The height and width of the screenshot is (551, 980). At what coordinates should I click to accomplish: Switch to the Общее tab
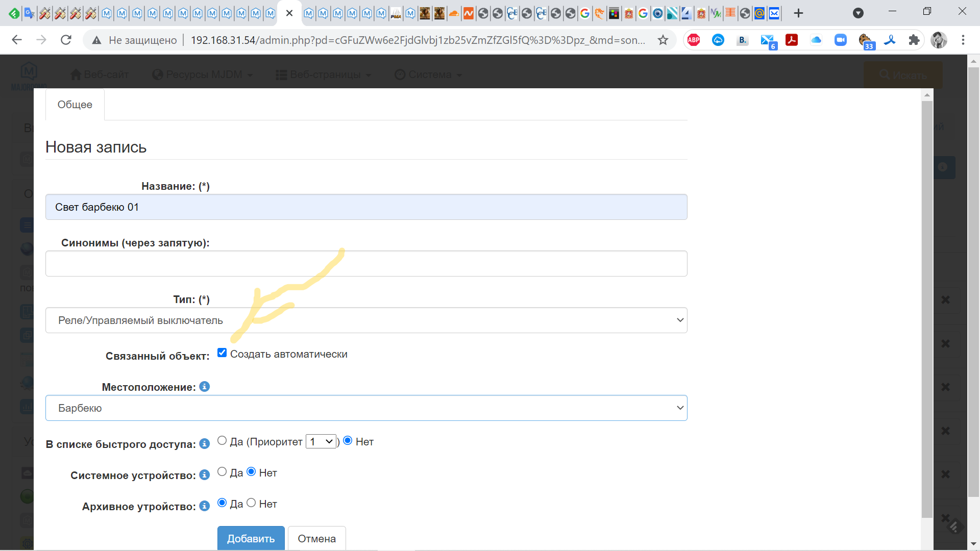coord(75,105)
